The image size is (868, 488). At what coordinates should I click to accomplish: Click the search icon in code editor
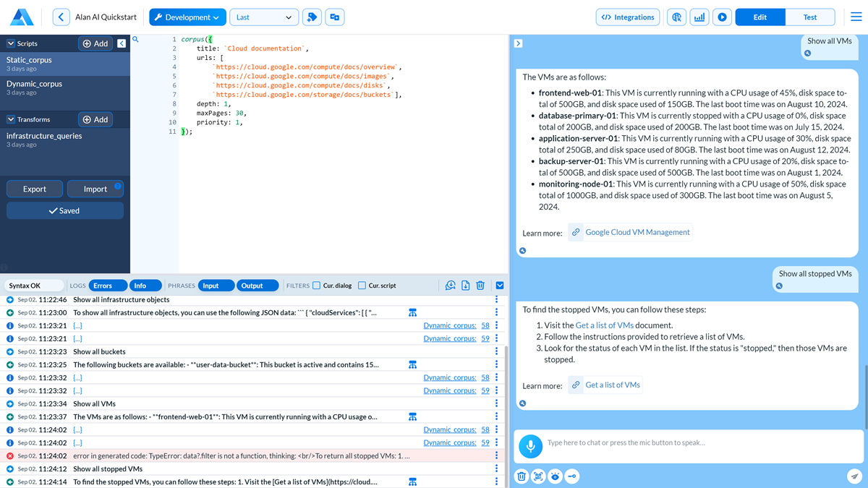[135, 40]
